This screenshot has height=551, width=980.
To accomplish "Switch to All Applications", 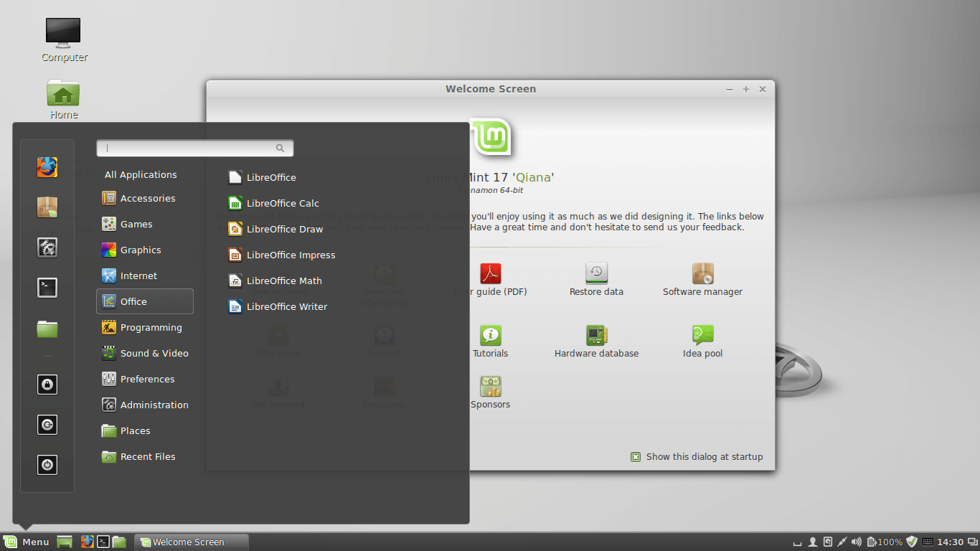I will 141,174.
